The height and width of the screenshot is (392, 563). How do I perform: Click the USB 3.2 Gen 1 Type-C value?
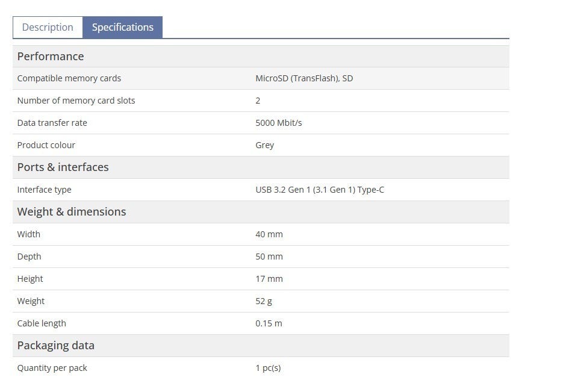point(319,190)
